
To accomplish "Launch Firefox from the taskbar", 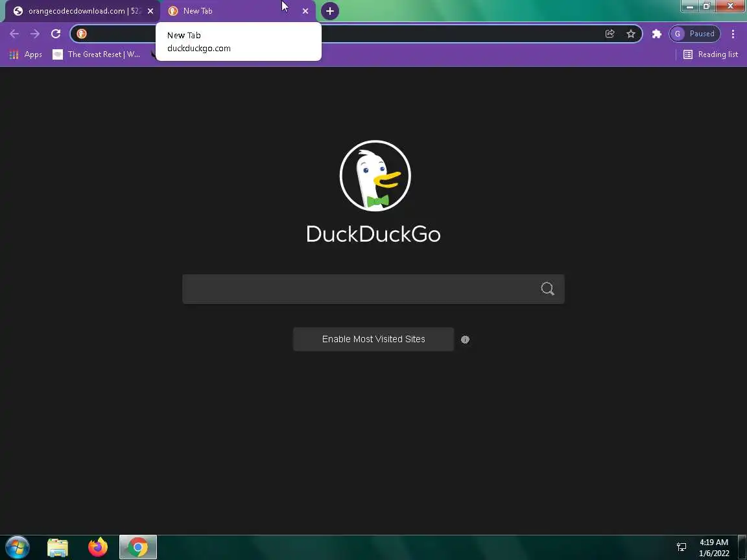I will coord(98,547).
